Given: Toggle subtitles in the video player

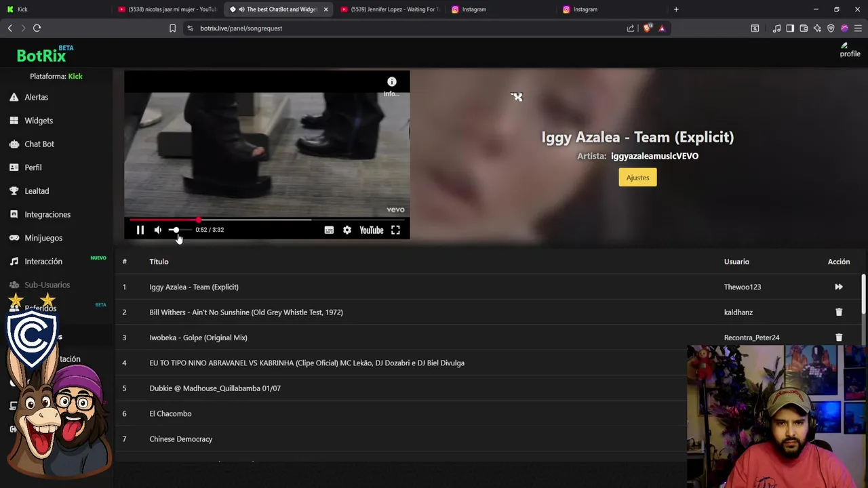Looking at the screenshot, I should coord(329,230).
